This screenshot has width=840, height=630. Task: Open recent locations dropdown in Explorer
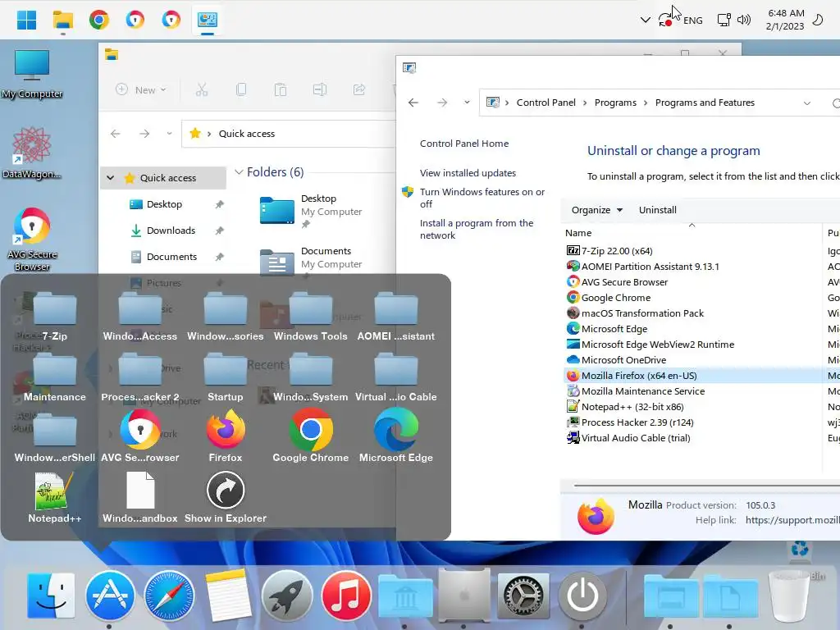pos(169,134)
